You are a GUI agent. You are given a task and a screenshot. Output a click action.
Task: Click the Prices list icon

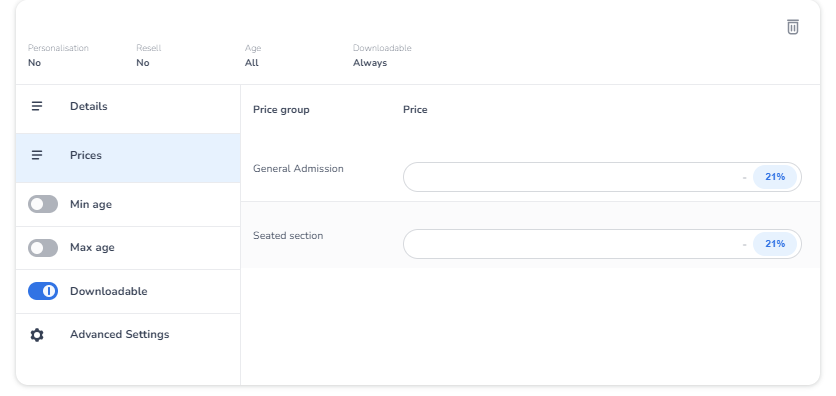point(37,155)
